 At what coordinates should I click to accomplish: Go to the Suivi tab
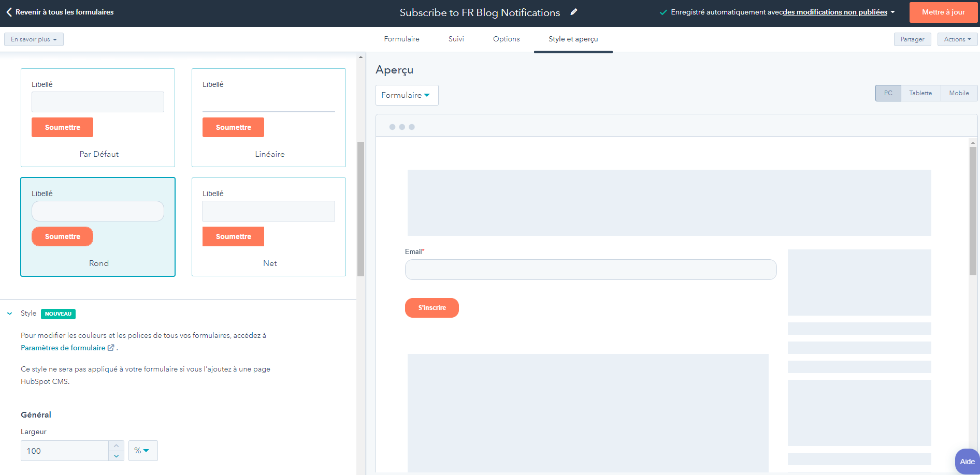point(456,39)
